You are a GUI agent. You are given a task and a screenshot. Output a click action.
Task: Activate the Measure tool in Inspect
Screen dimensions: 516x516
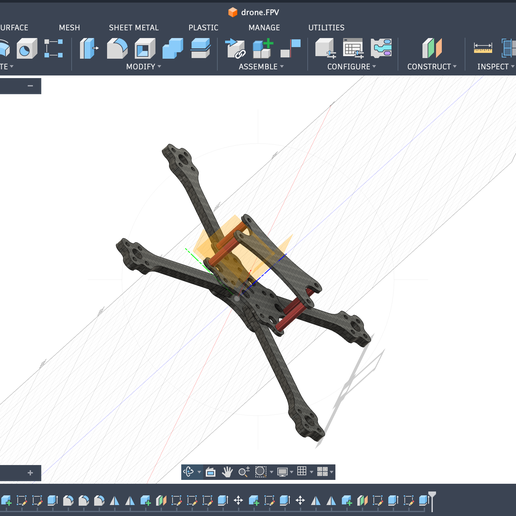(483, 49)
